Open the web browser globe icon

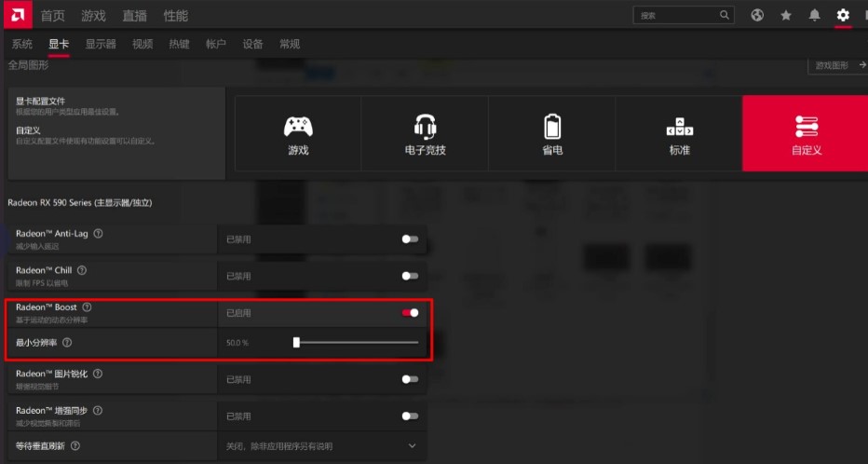[x=757, y=16]
